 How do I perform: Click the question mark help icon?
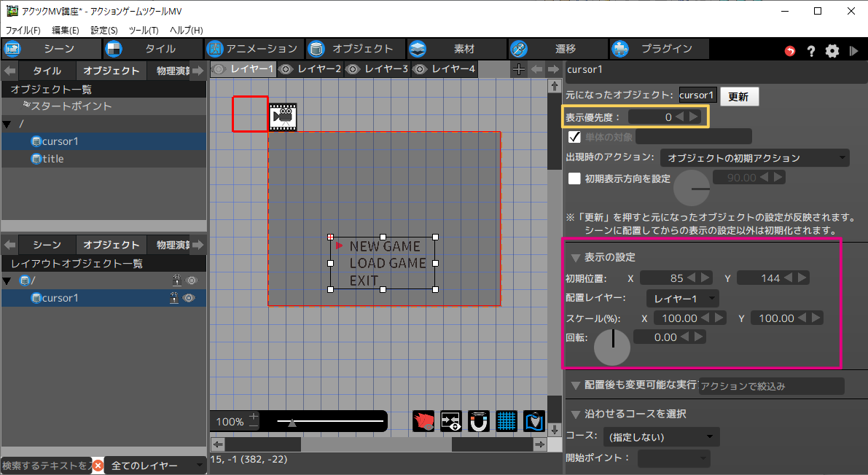click(811, 50)
